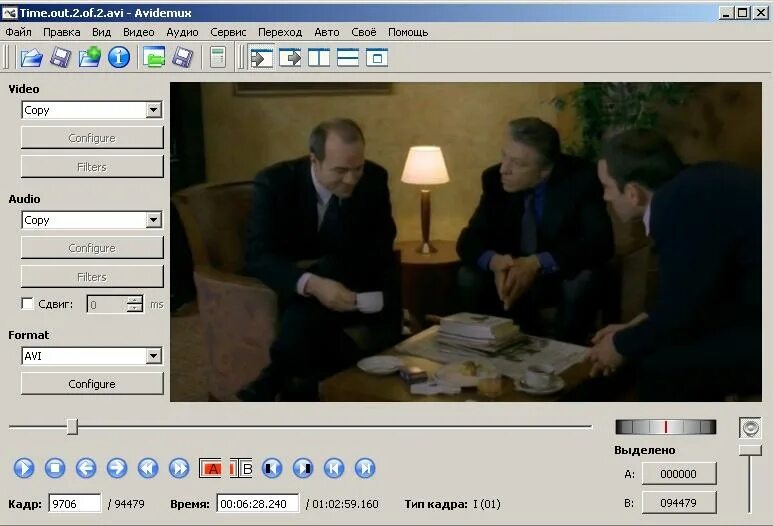Open the Format AVI dropdown
This screenshot has height=526, width=773.
pyautogui.click(x=92, y=356)
